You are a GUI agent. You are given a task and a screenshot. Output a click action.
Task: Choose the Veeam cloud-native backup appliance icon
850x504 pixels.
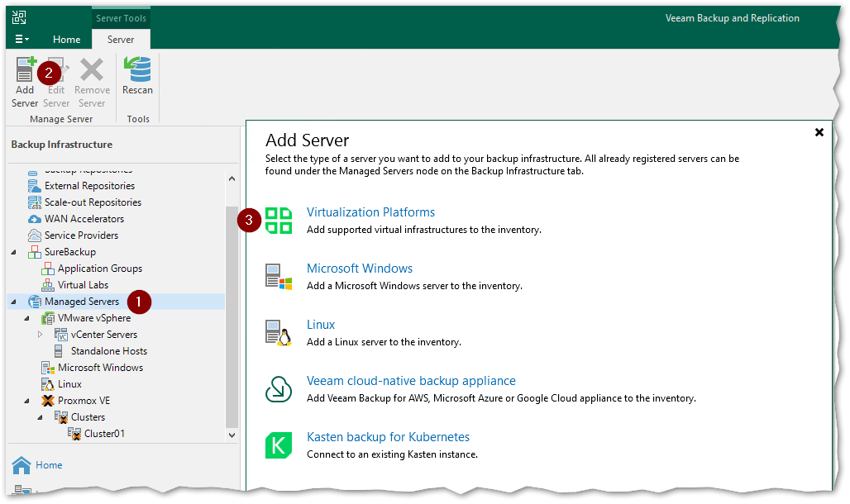279,389
